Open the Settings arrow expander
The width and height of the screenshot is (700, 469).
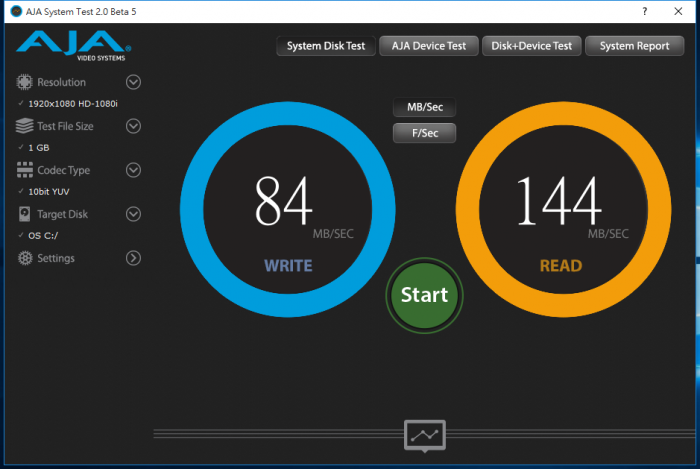tap(133, 258)
